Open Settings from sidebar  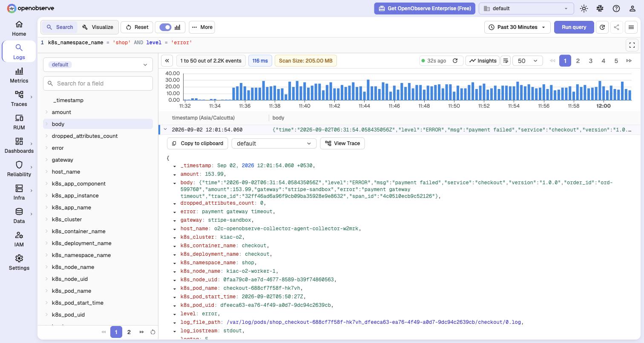[19, 263]
